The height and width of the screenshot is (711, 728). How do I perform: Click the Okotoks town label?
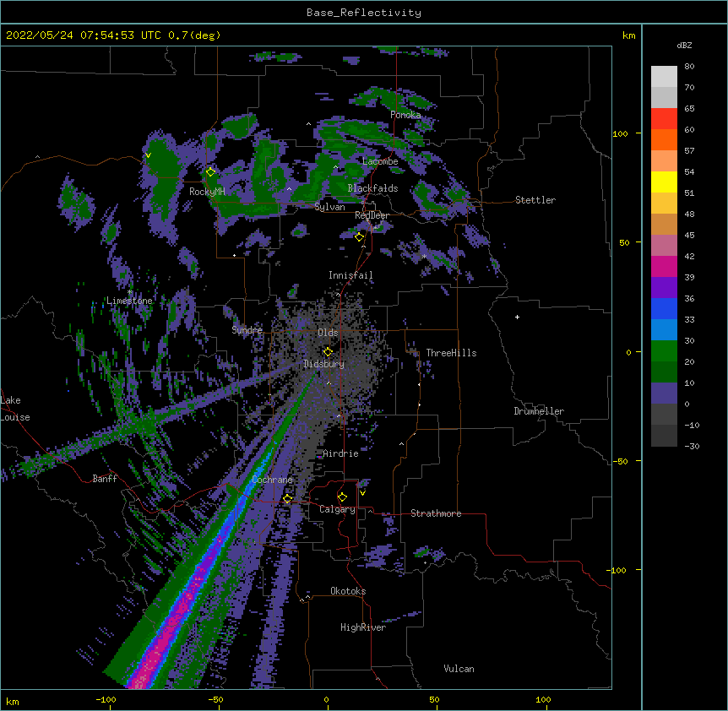pos(348,591)
